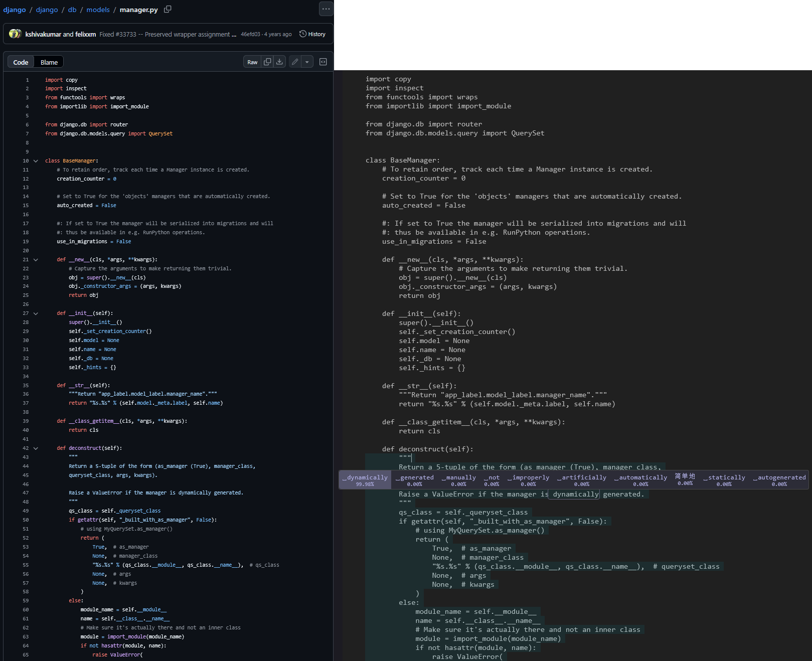
Task: Open commit 46efd03
Action: (250, 34)
